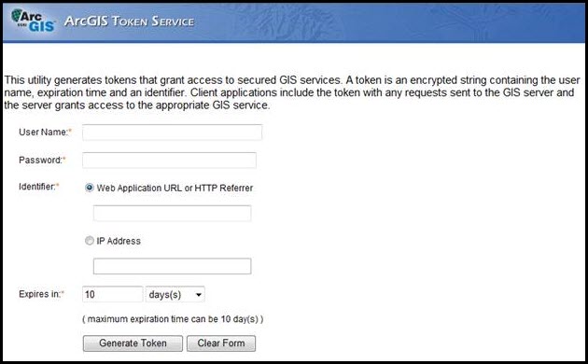Click the ArcGIS logo in the header
This screenshot has width=588, height=364.
coord(33,21)
